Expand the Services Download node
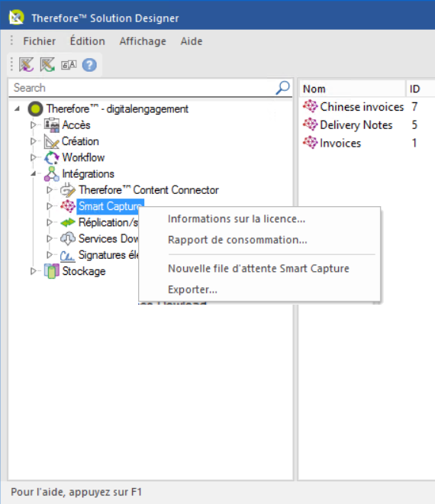 tap(50, 239)
